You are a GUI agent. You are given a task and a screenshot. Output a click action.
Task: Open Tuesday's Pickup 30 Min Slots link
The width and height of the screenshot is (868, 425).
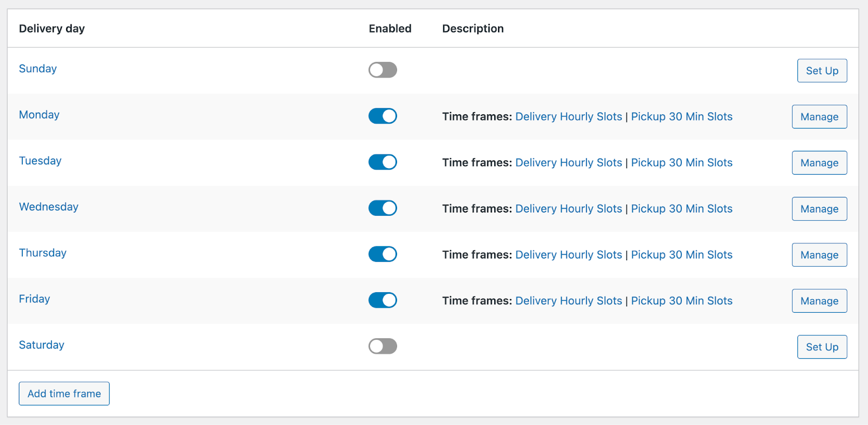click(681, 163)
